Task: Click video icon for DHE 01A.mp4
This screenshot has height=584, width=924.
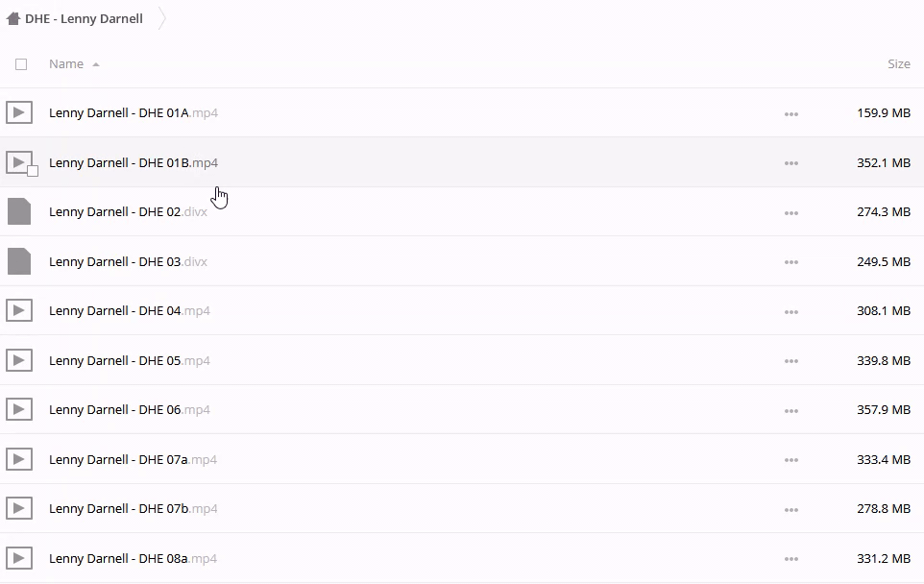Action: [x=19, y=112]
